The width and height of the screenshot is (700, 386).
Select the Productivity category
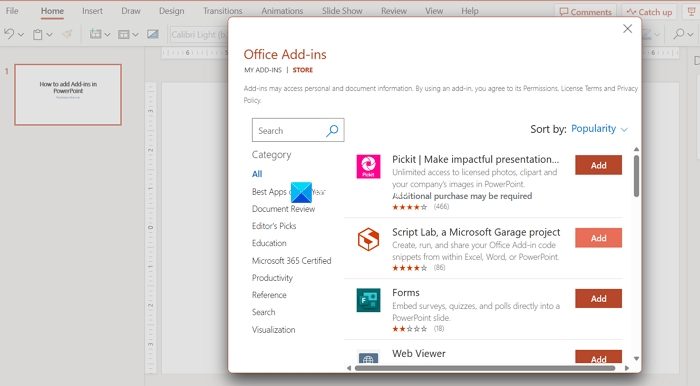click(x=272, y=278)
